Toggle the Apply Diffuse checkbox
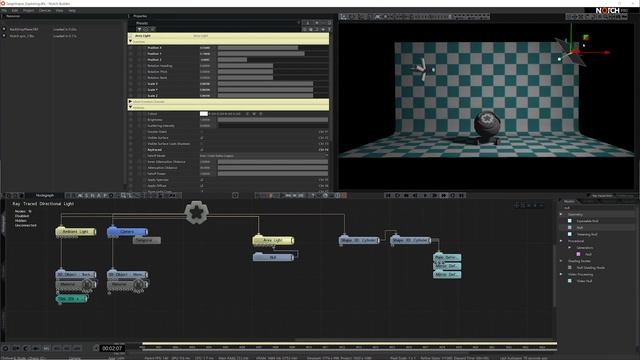 (202, 186)
